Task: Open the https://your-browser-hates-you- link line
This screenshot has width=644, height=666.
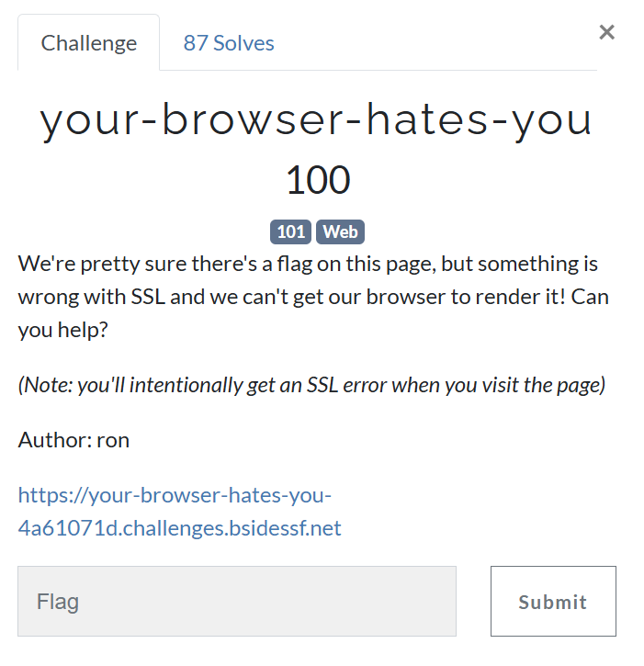Action: (175, 495)
